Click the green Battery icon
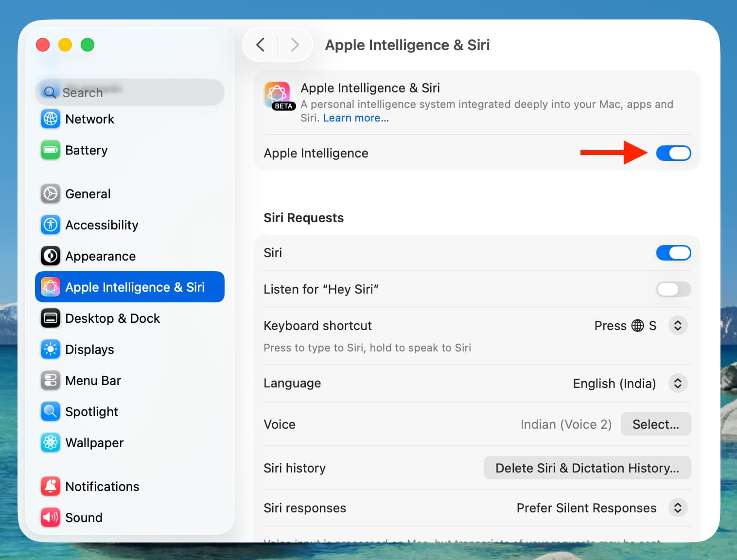Image resolution: width=737 pixels, height=560 pixels. pyautogui.click(x=51, y=150)
